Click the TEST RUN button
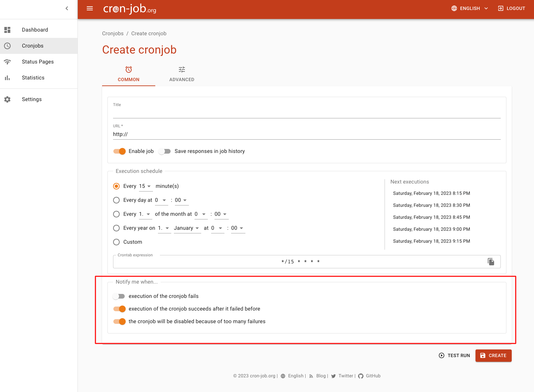This screenshot has height=392, width=534. (x=455, y=355)
